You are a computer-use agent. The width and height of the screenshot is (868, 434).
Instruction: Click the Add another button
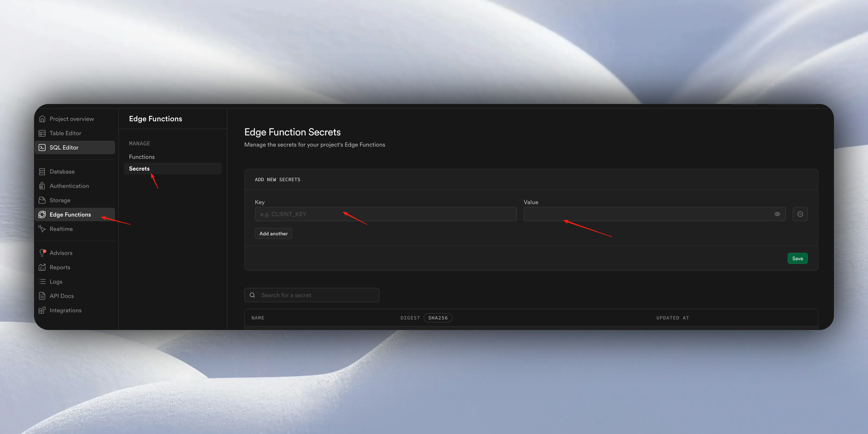click(x=273, y=234)
